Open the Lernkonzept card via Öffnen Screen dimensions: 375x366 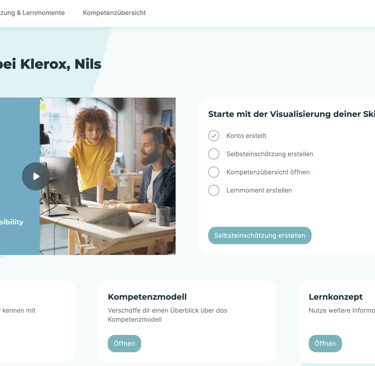[x=325, y=343]
